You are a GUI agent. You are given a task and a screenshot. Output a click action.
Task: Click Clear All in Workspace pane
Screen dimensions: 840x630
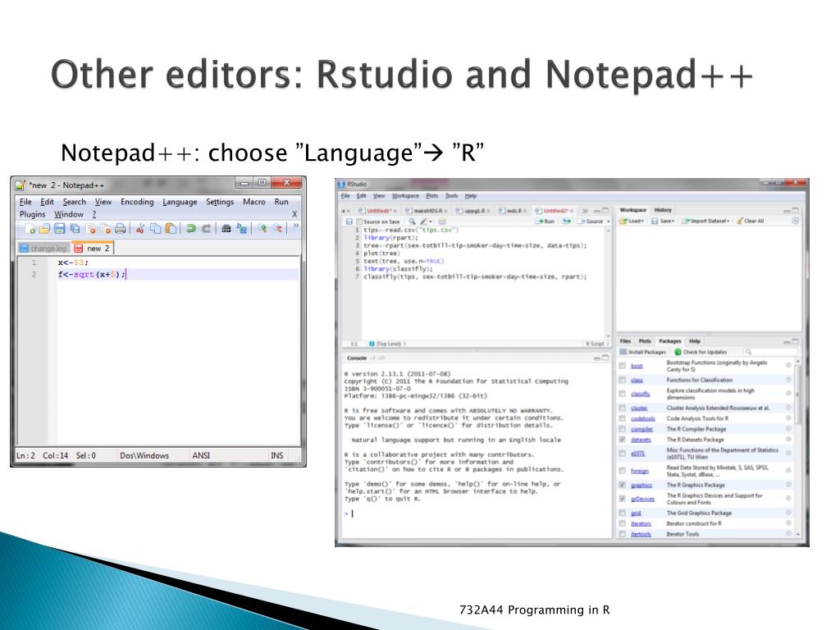click(x=750, y=221)
